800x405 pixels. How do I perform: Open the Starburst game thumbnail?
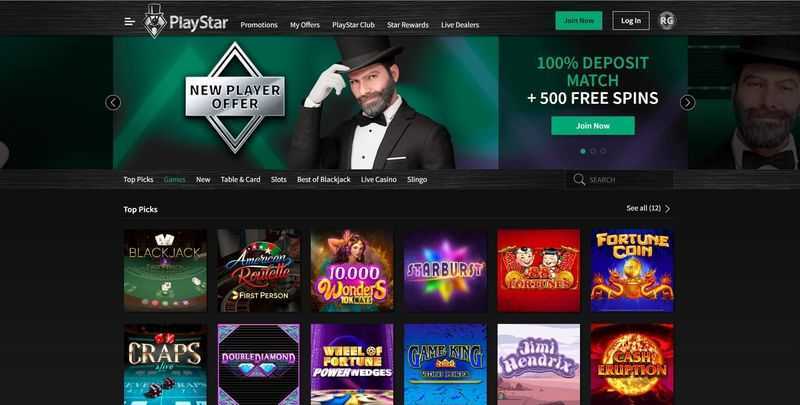pos(445,270)
